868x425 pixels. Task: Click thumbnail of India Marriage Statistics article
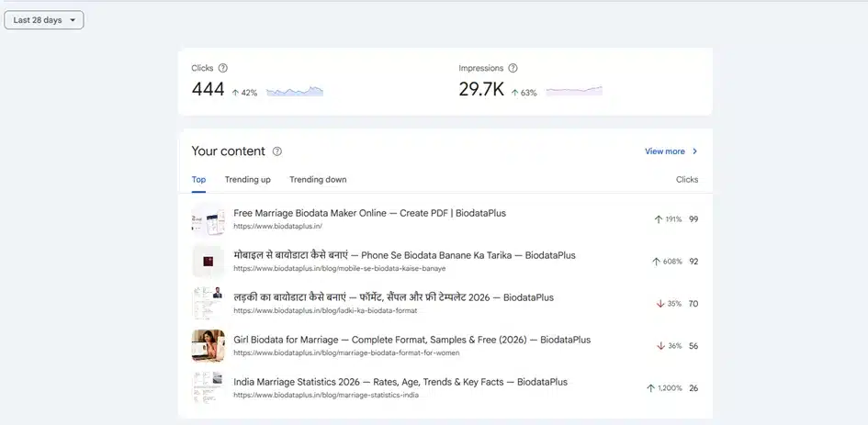click(209, 388)
